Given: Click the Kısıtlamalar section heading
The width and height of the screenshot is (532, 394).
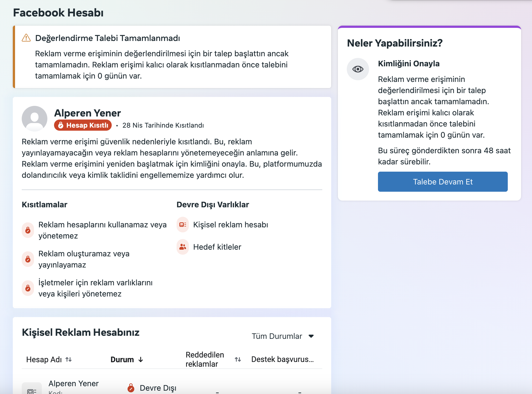Looking at the screenshot, I should pos(45,205).
